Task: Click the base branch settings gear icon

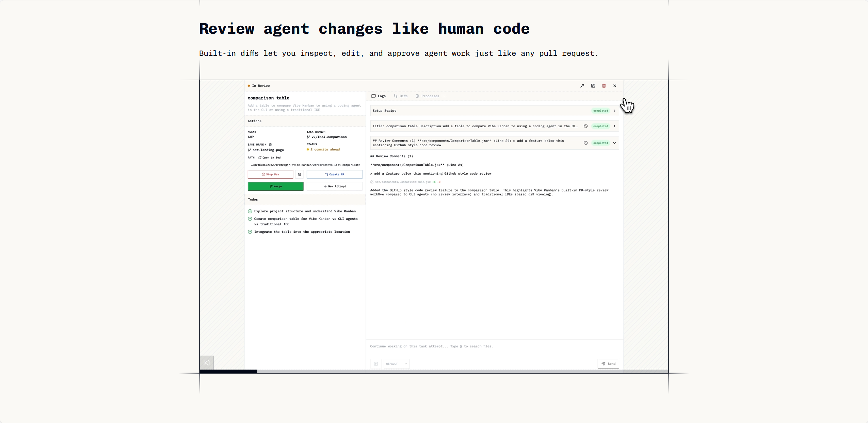Action: click(x=270, y=145)
